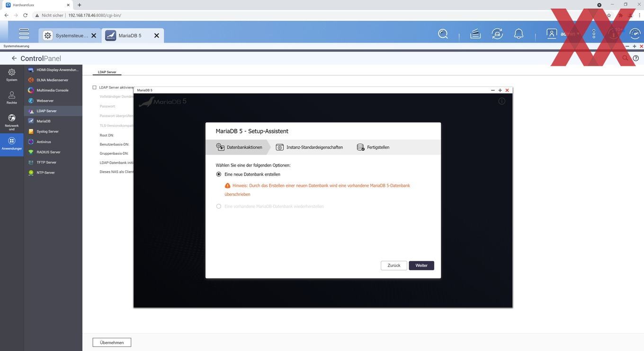Close the Systemsteuerung taskbar tab

(x=94, y=35)
